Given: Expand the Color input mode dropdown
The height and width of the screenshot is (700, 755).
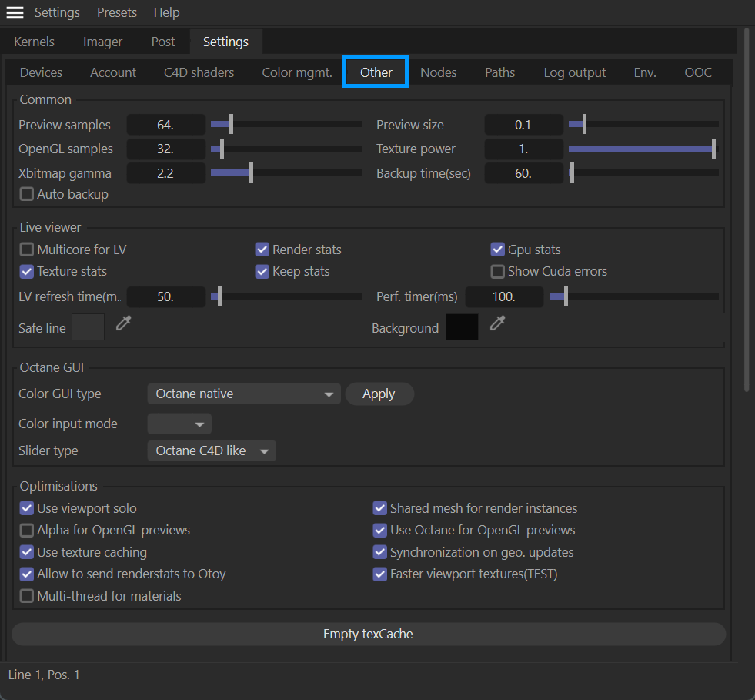Looking at the screenshot, I should tap(179, 424).
